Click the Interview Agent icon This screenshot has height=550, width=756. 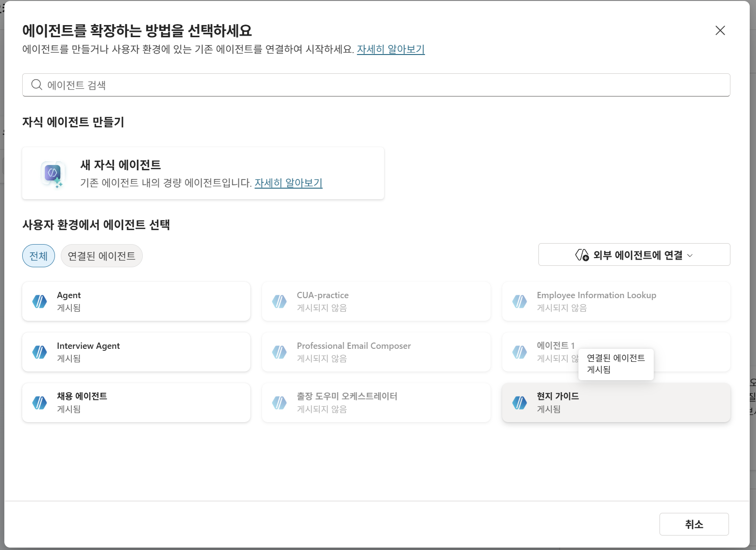[40, 352]
